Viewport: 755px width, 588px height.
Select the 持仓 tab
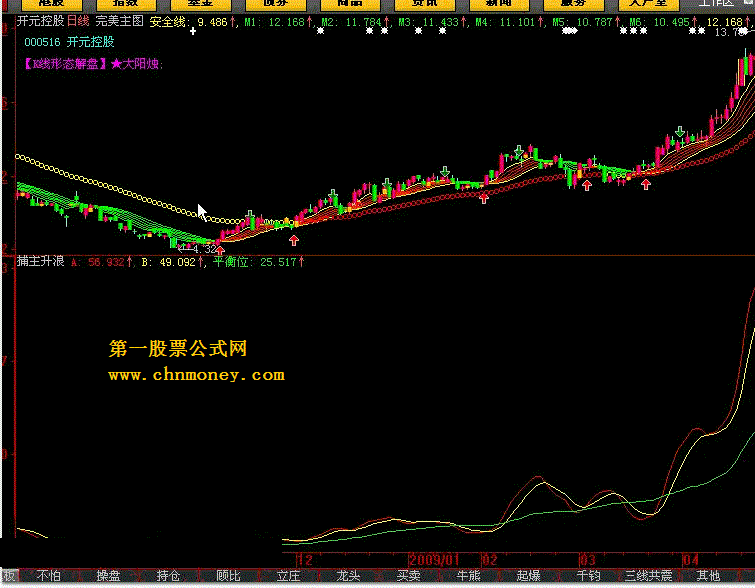point(168,575)
